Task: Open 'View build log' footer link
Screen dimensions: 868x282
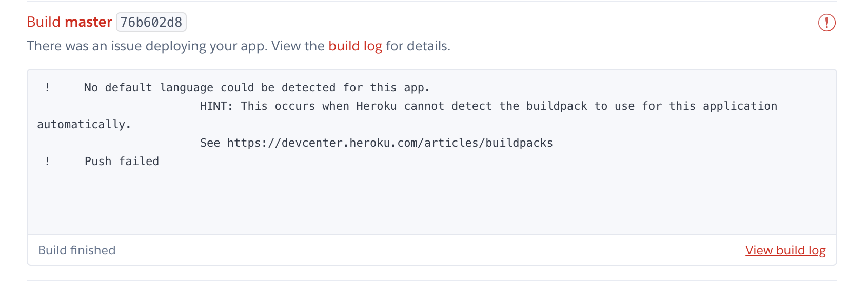Action: click(785, 250)
